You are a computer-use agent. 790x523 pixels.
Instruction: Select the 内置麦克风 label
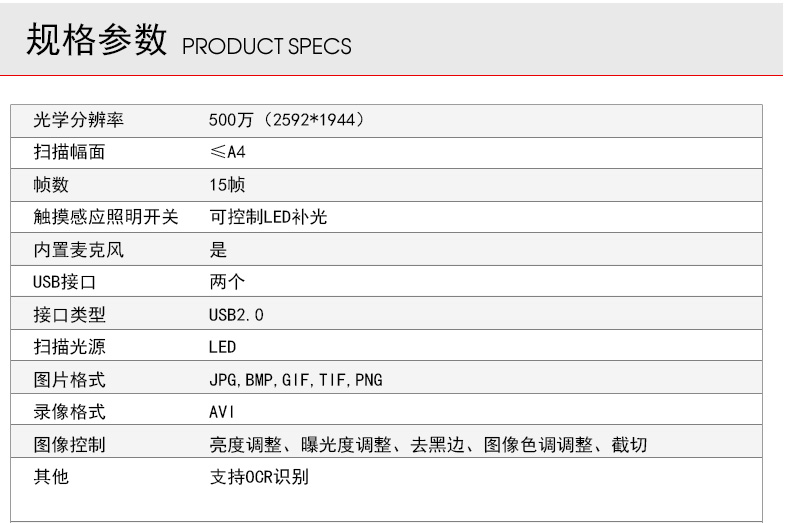[x=77, y=250]
